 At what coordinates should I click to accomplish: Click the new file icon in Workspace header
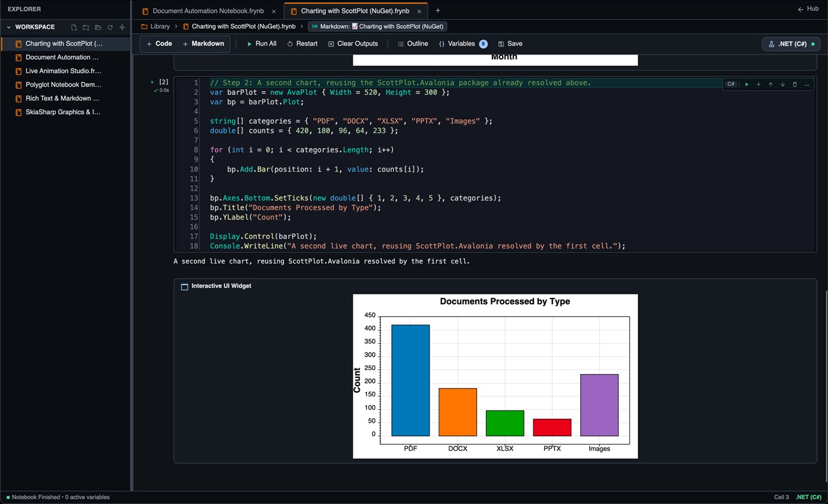74,28
